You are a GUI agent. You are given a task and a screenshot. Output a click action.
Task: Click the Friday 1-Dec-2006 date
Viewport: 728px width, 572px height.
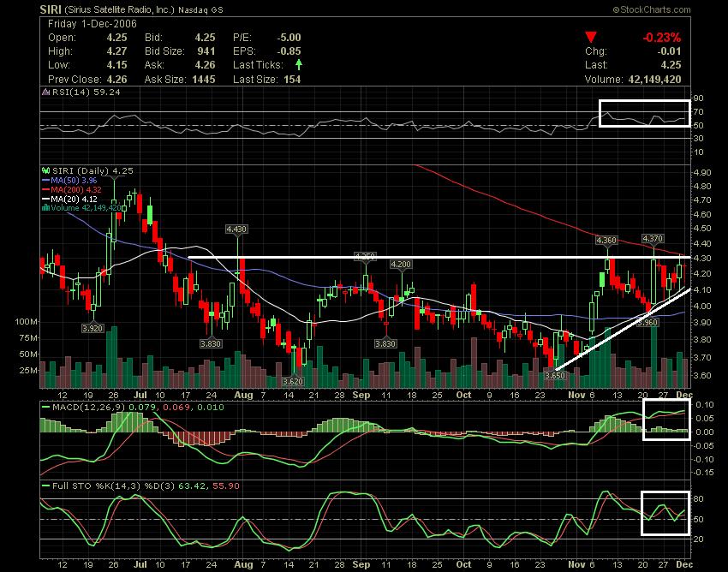tap(92, 24)
